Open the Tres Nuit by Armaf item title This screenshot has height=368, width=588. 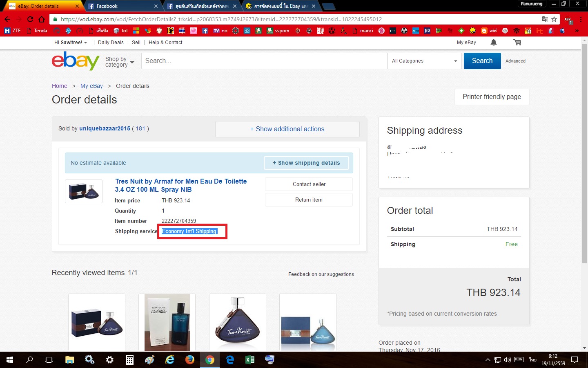[x=181, y=185]
